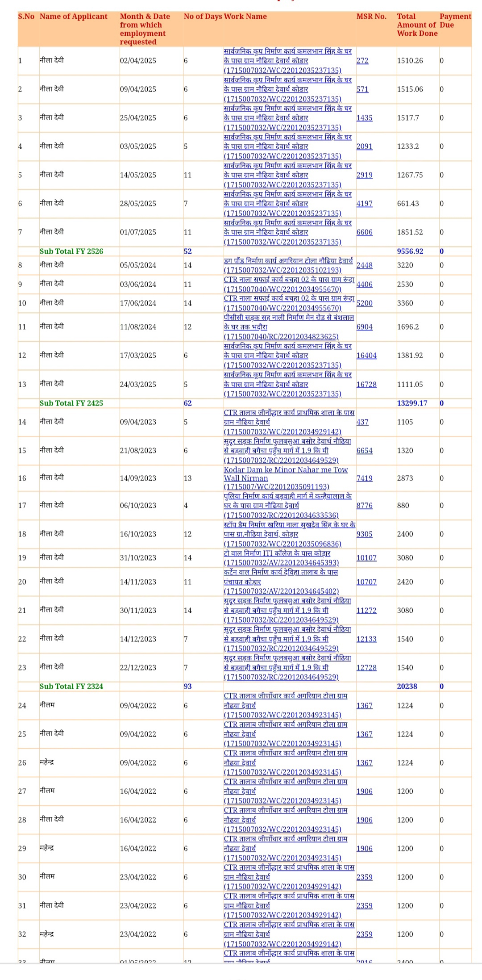Open MSR No. 272 link
This screenshot has height=980, width=482.
point(362,61)
